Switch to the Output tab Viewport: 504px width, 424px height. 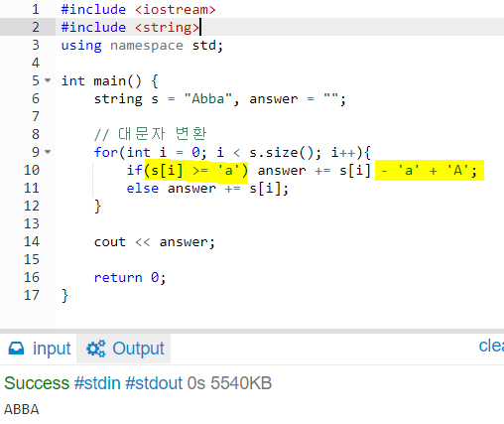point(124,349)
